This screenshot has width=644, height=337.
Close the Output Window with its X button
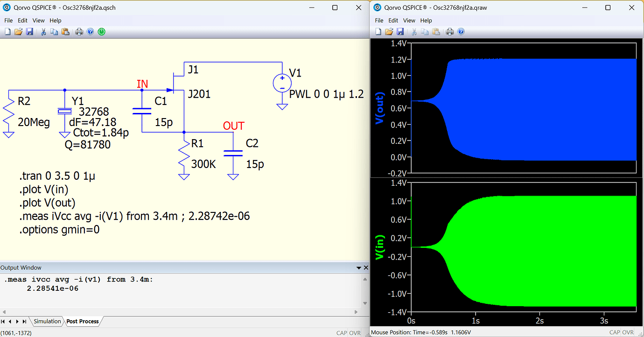pos(365,267)
